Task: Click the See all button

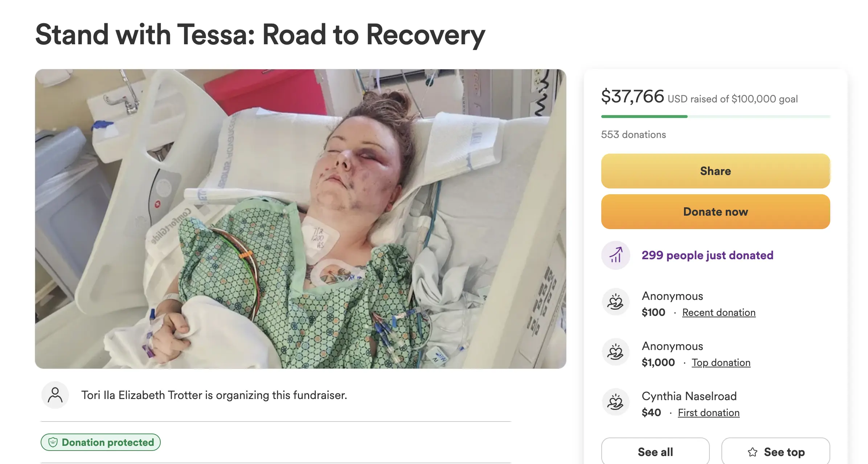Action: (655, 452)
